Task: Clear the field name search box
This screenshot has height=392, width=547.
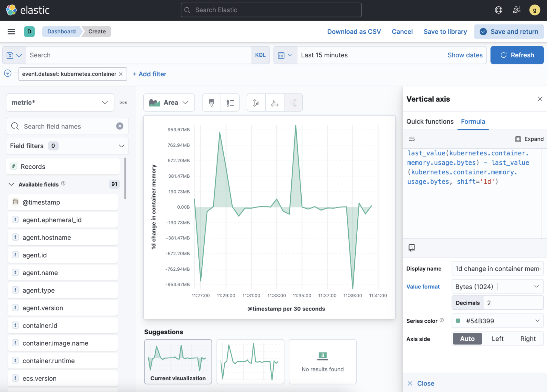Action: pyautogui.click(x=120, y=126)
